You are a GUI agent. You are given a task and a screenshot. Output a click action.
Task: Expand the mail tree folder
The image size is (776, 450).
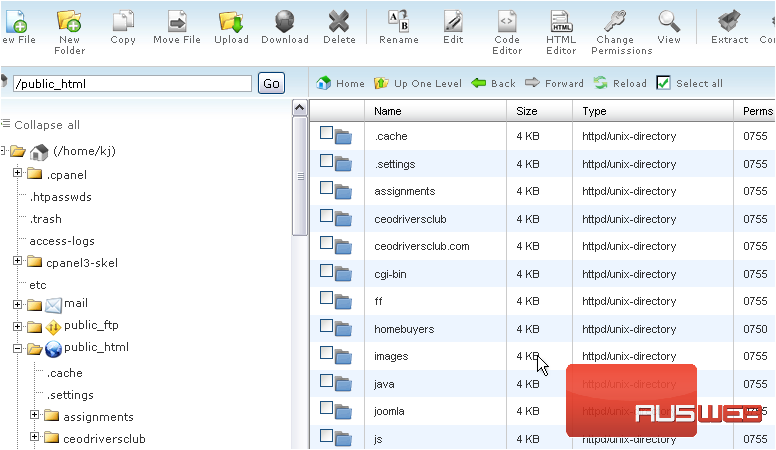click(x=17, y=304)
